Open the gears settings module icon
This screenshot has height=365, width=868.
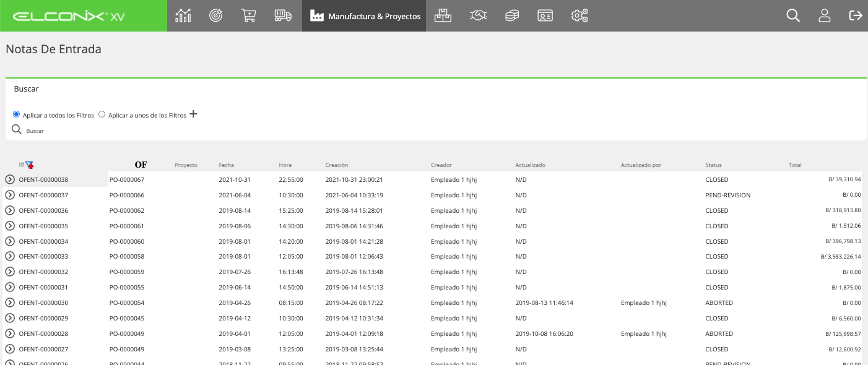point(579,15)
